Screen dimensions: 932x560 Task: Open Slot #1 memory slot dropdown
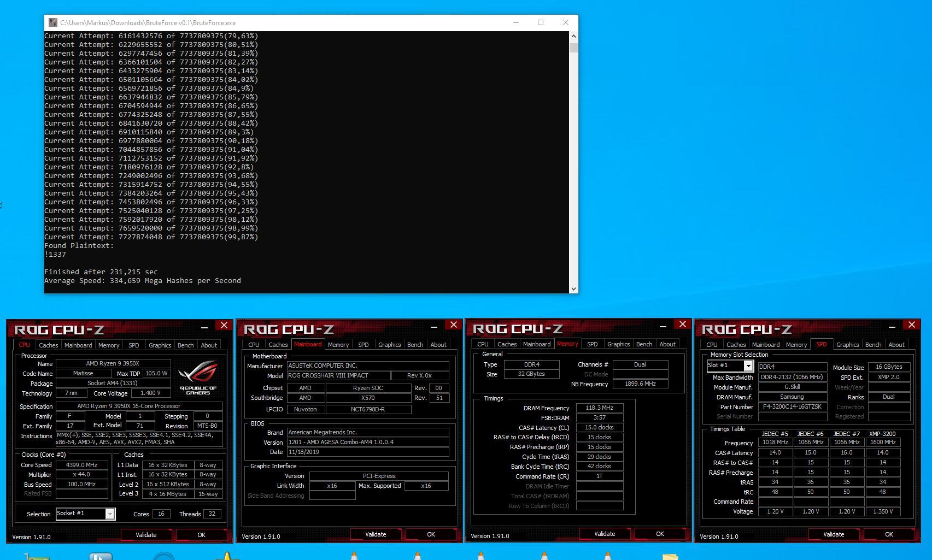[x=730, y=366]
